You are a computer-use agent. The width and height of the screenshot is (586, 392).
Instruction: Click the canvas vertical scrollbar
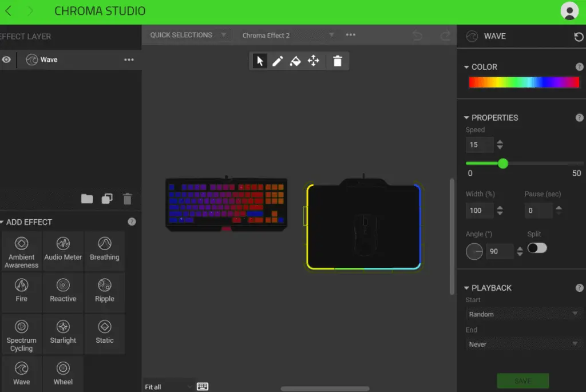tap(452, 236)
